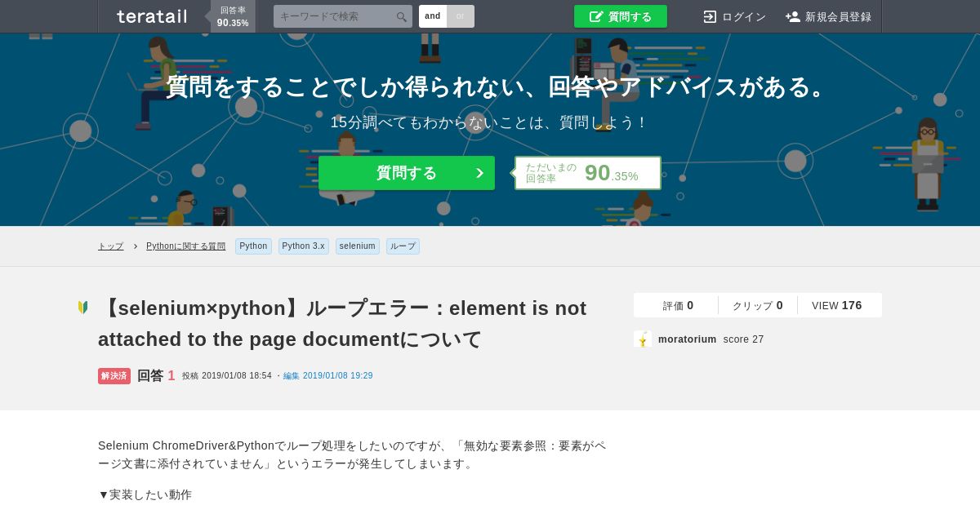
Task: Click the score 27 text
Action: [x=744, y=339]
